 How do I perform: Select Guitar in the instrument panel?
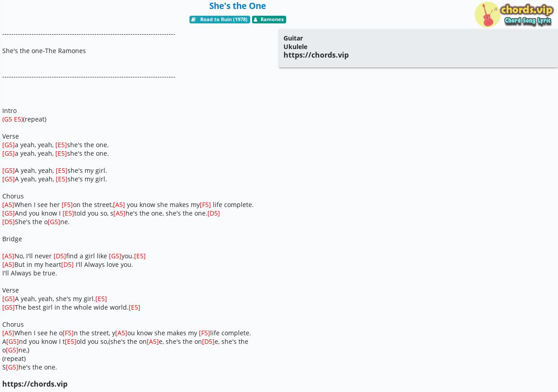click(x=293, y=38)
